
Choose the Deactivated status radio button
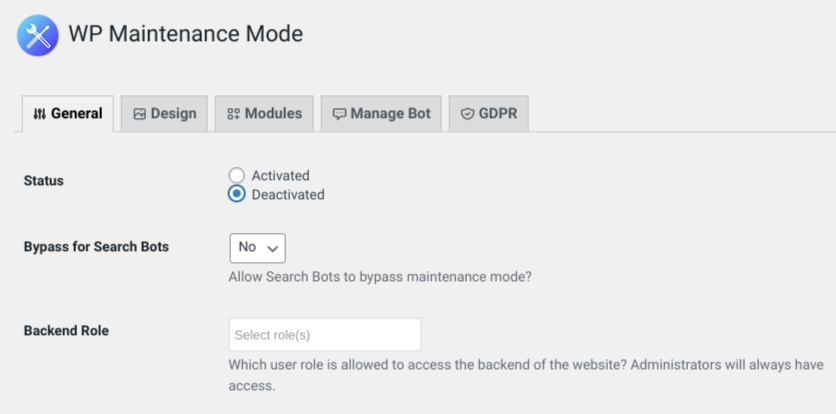pos(237,194)
